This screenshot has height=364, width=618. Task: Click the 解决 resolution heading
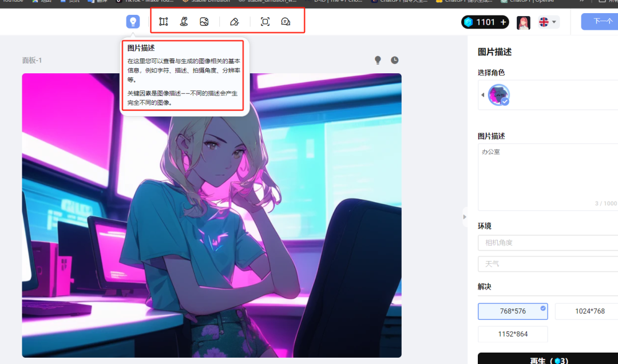485,287
